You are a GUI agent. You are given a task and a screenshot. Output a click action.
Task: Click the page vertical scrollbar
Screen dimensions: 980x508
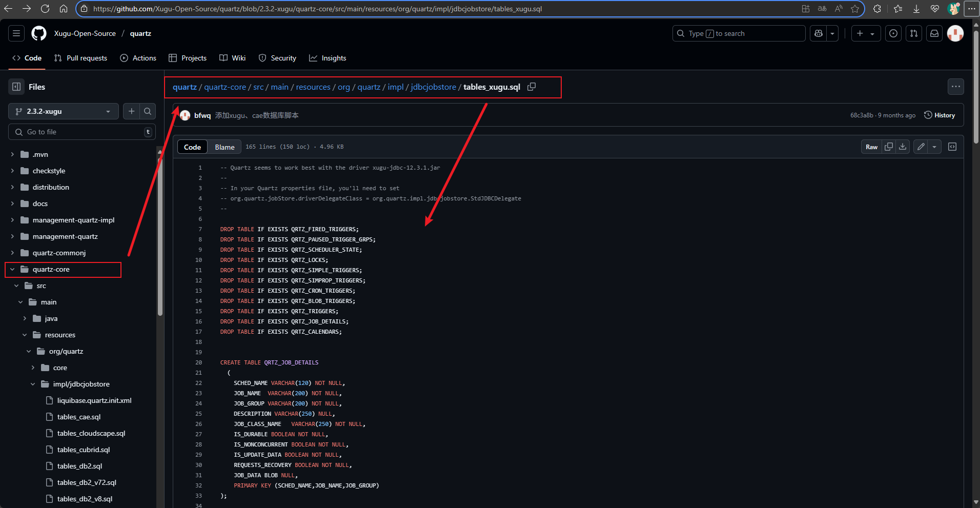[x=976, y=87]
